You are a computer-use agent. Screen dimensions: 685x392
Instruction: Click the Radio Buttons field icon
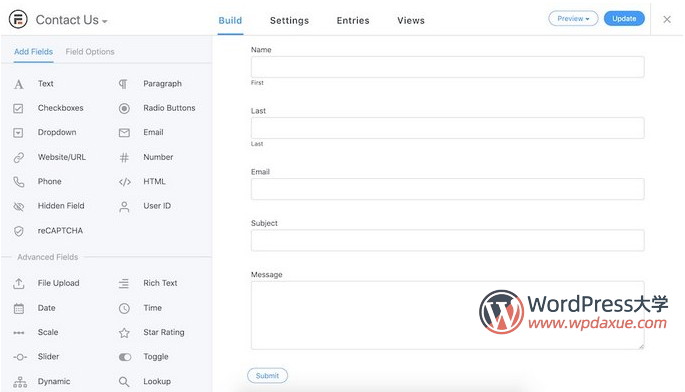point(124,108)
